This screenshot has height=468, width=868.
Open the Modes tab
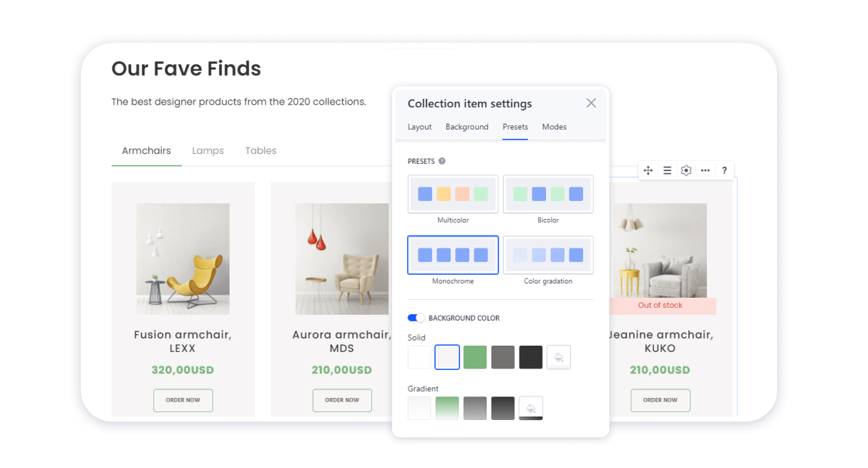(x=554, y=127)
